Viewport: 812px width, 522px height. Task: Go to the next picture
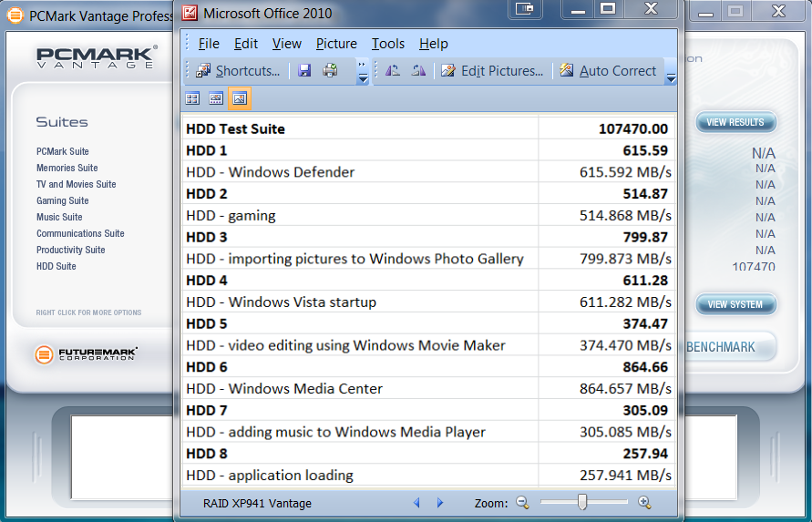(x=440, y=503)
